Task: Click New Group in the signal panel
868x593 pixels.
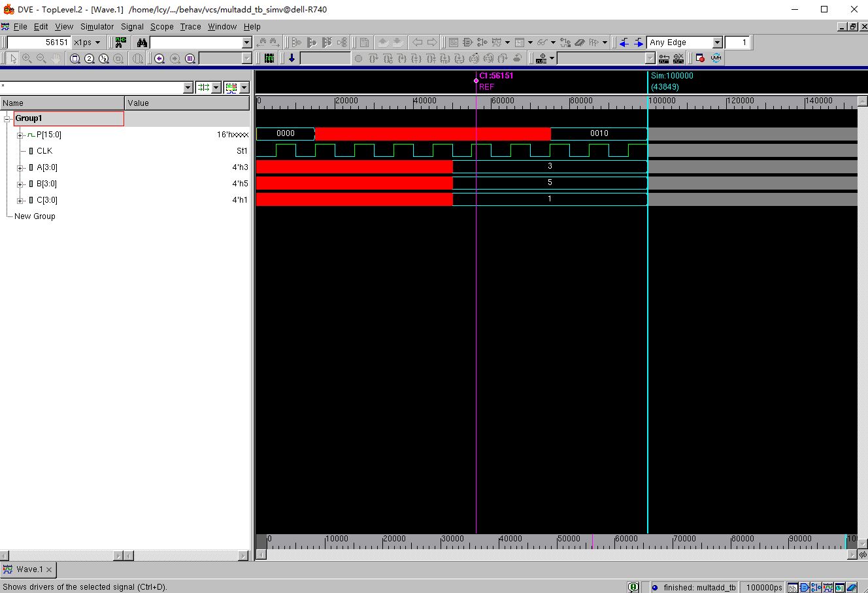Action: pyautogui.click(x=35, y=216)
